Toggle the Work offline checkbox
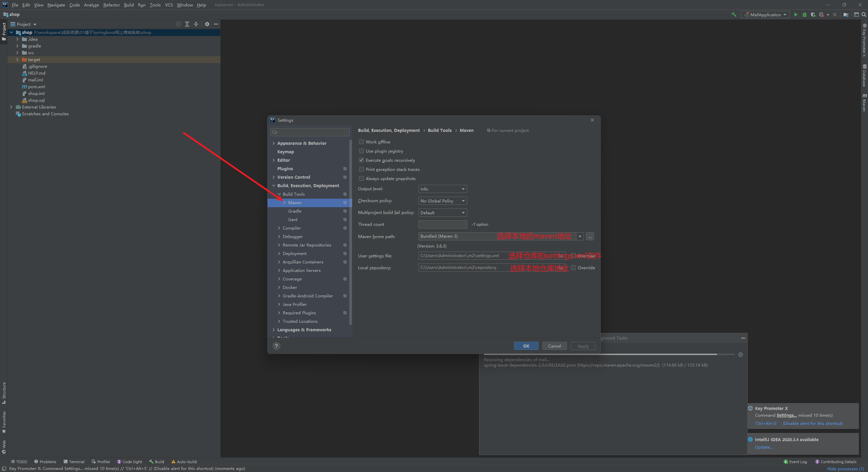Image resolution: width=868 pixels, height=472 pixels. [361, 142]
